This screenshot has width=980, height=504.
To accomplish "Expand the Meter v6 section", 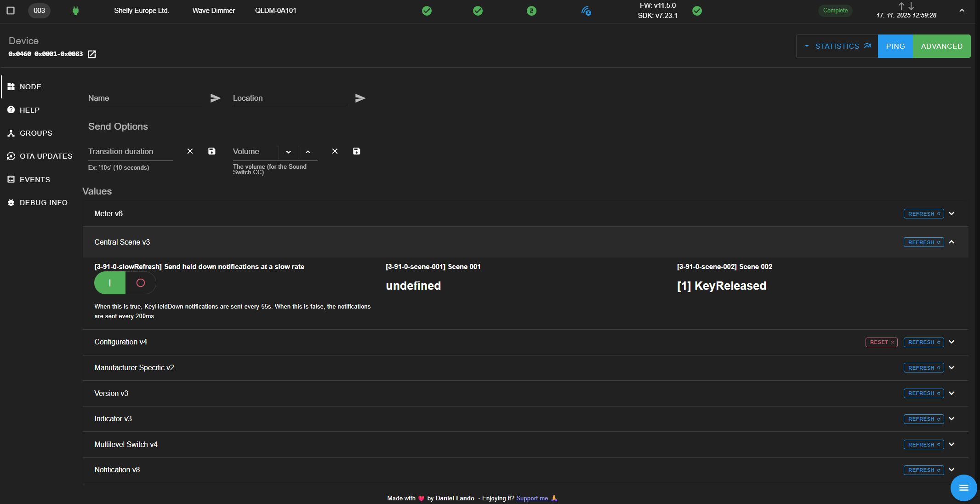I will pos(952,213).
